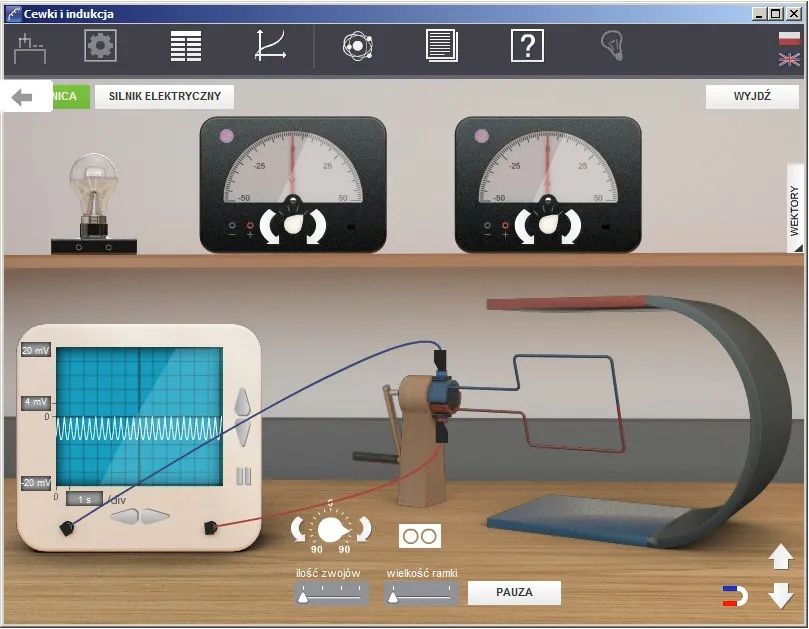This screenshot has width=809, height=629.
Task: Toggle the magnet polarity icon
Action: coord(735,597)
